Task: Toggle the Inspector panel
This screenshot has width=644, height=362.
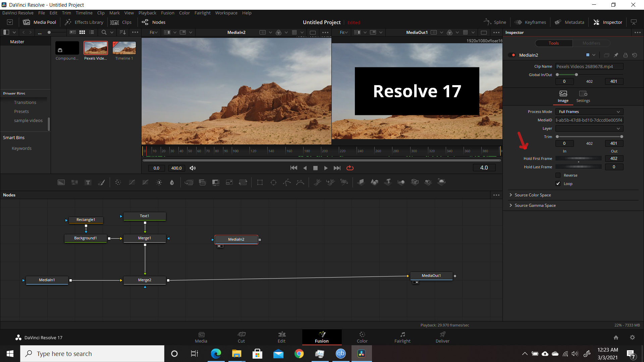Action: 608,22
